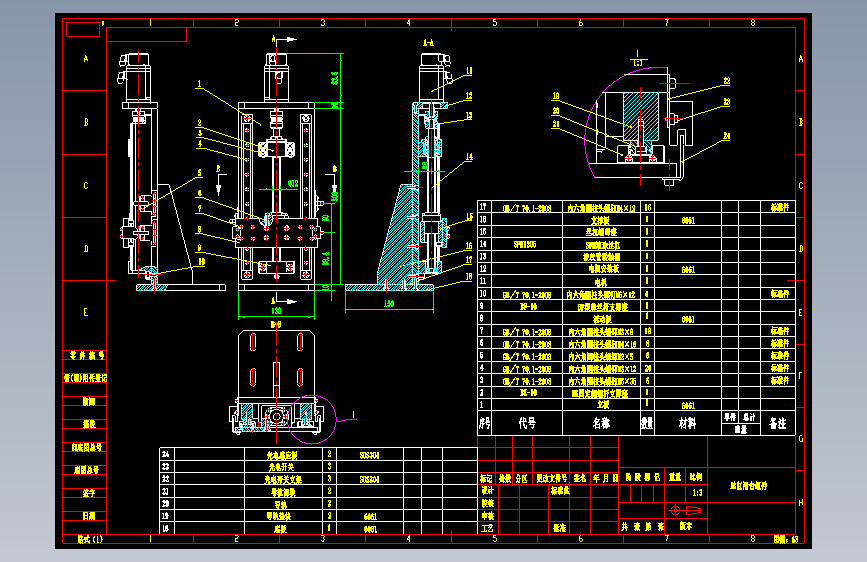Click balloon callout 24 on detail view
This screenshot has height=562, width=867.
pos(727,136)
